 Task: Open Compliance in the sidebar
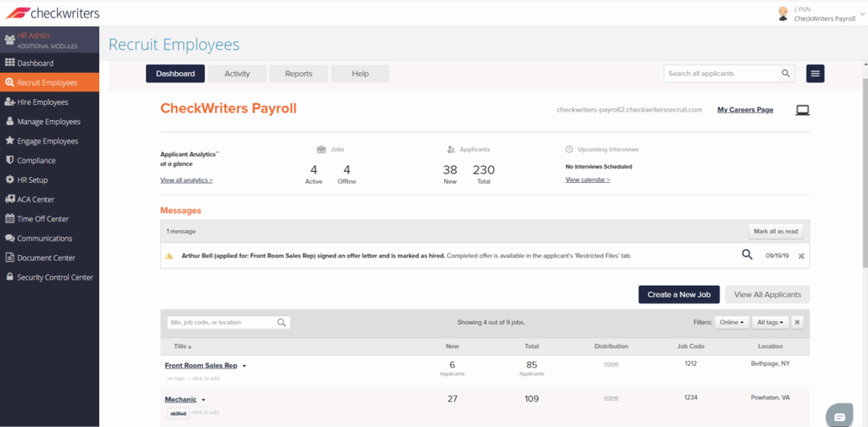coord(36,160)
